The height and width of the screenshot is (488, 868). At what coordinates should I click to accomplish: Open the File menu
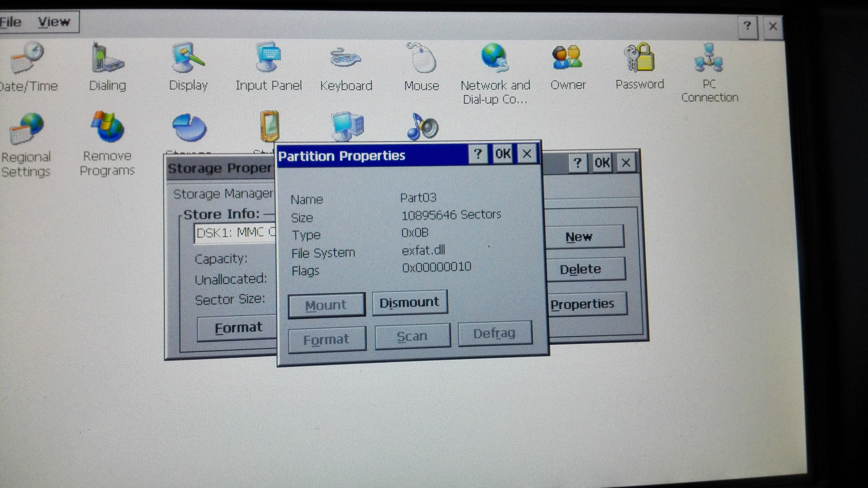point(11,22)
